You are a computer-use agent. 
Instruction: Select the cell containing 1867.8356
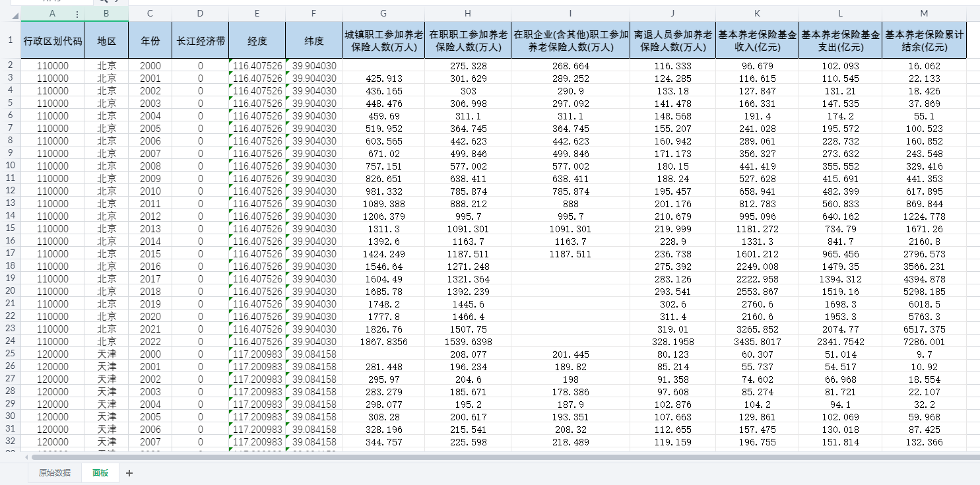click(384, 341)
